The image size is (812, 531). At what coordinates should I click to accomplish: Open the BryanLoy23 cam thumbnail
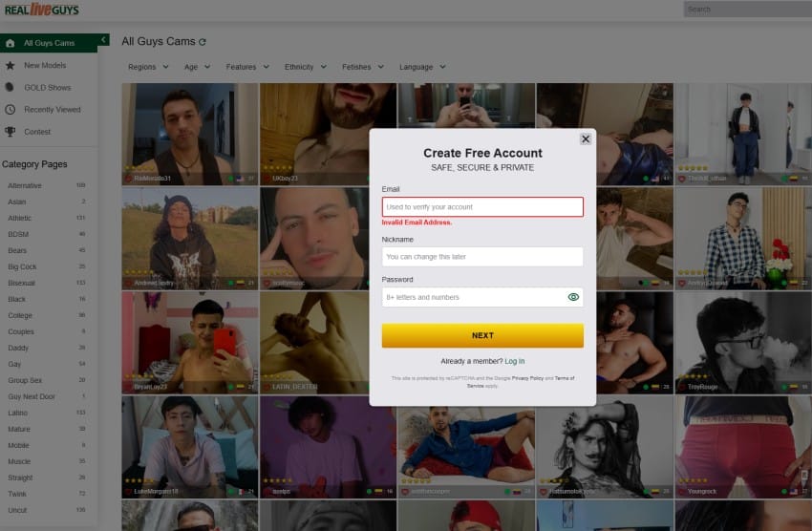[190, 343]
